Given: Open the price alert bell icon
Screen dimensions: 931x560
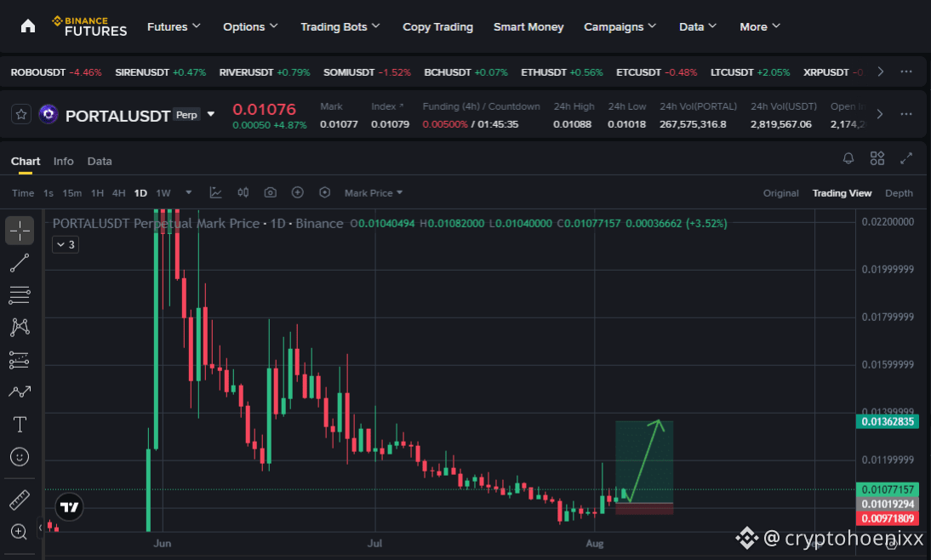Looking at the screenshot, I should pyautogui.click(x=848, y=158).
